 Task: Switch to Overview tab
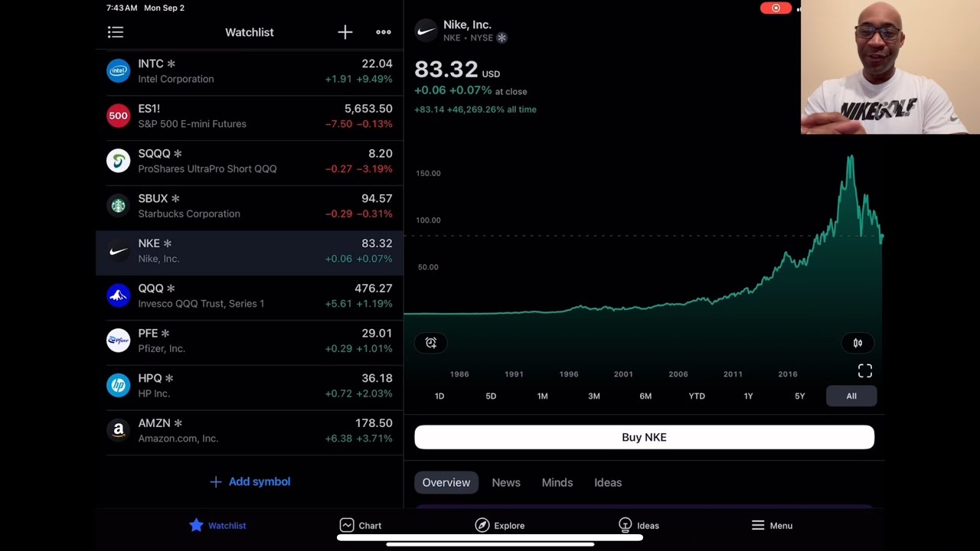pos(446,482)
